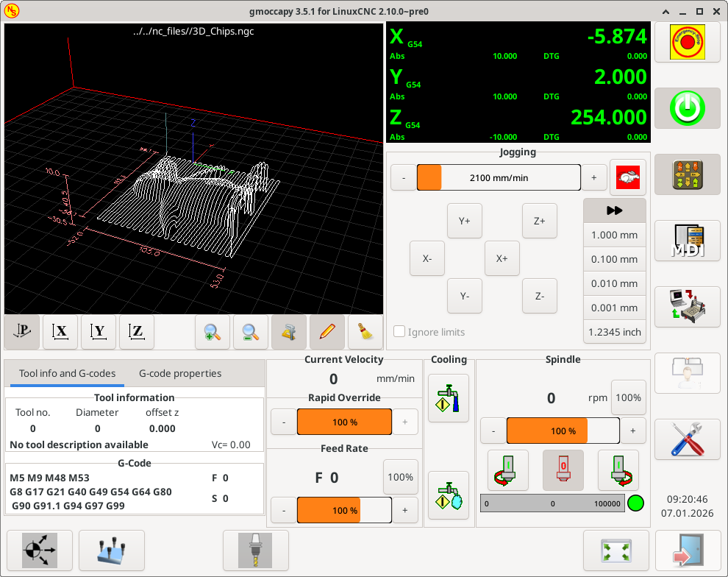Jog the Y axis in positive direction

[464, 220]
